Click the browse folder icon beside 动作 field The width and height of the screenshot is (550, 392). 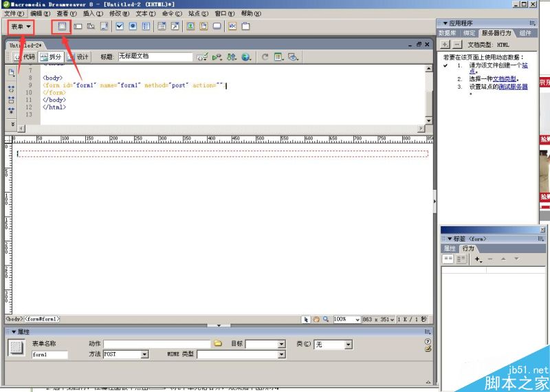218,343
